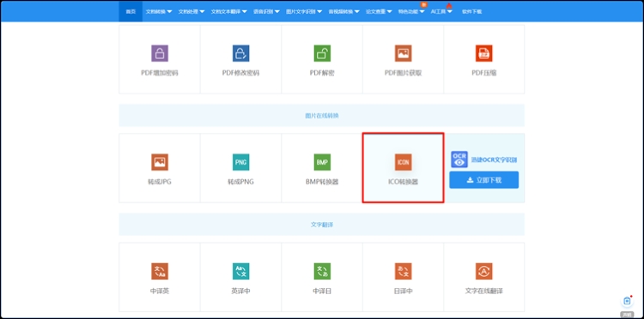This screenshot has width=644, height=319.
Task: Click the 转成PNG label
Action: (x=240, y=182)
